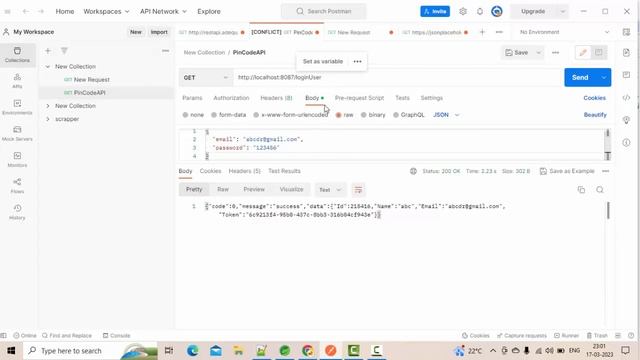Screen dimensions: 640x360
Task: Select the form-data body type radio
Action: tap(214, 115)
